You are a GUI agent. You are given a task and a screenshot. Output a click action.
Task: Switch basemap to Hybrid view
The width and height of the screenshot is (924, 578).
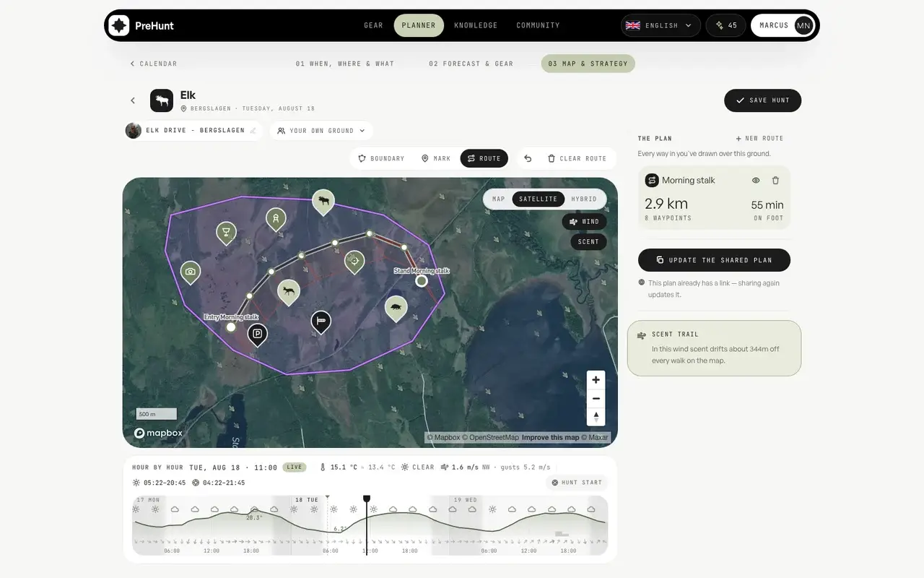[584, 199]
